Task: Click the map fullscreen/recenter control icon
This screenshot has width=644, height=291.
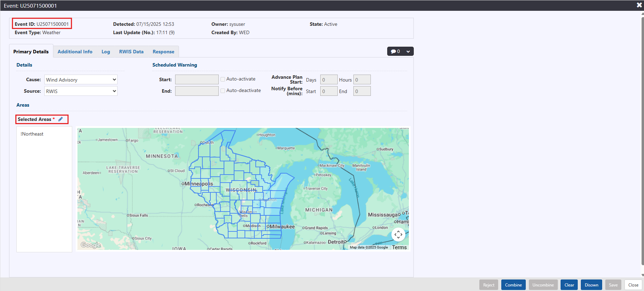Action: click(398, 235)
